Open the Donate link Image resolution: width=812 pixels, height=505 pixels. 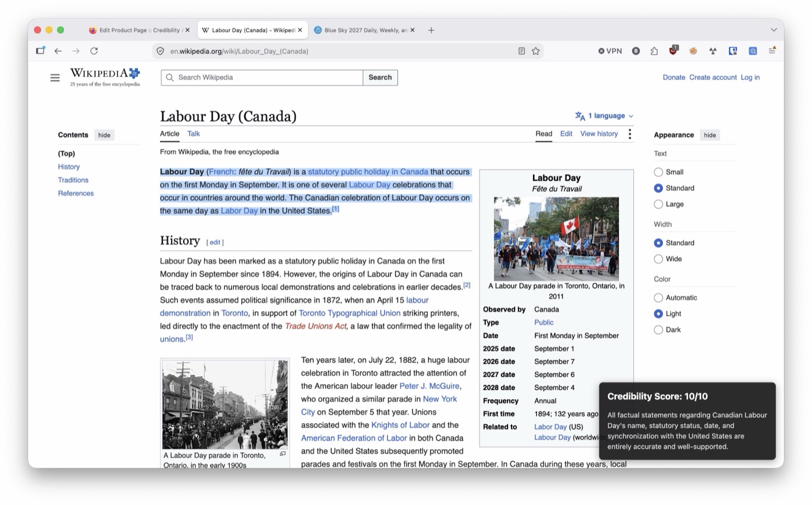click(x=674, y=77)
